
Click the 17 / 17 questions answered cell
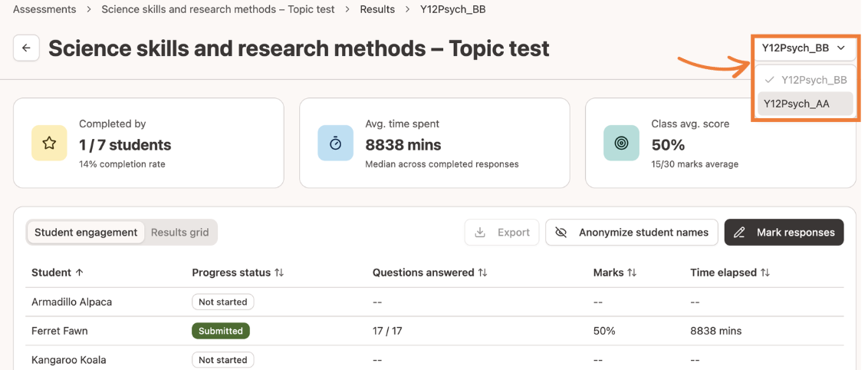[387, 331]
